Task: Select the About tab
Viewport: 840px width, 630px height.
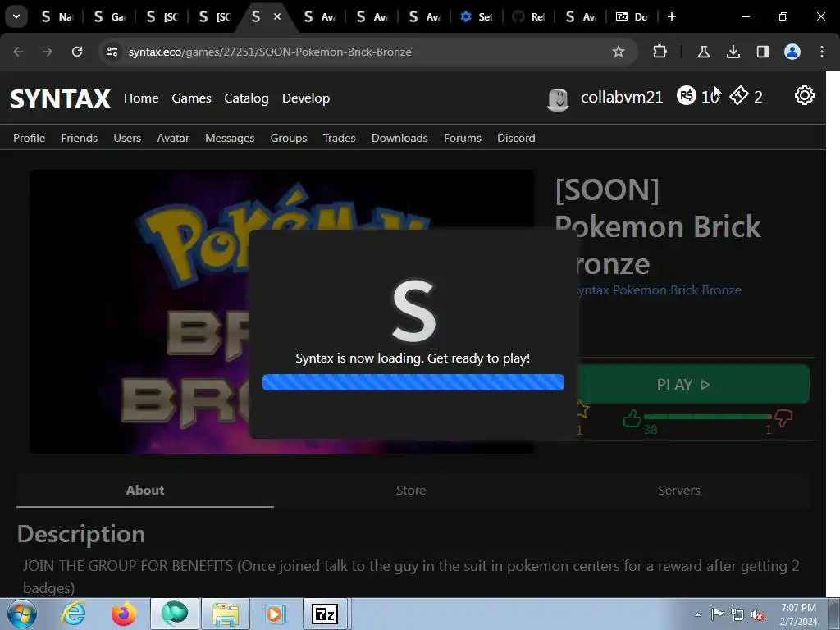Action: click(x=144, y=491)
